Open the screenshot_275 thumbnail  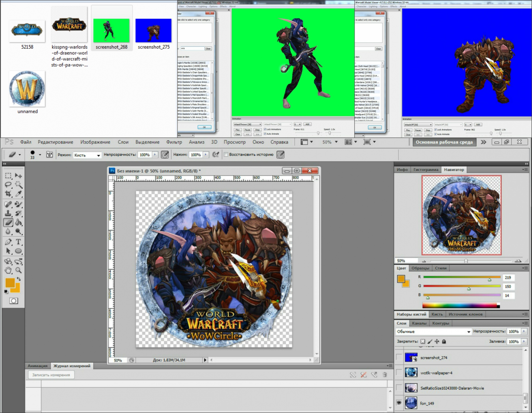tap(154, 31)
